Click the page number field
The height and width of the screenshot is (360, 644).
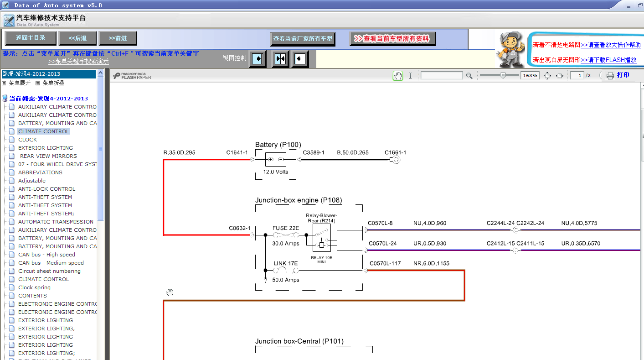(577, 76)
